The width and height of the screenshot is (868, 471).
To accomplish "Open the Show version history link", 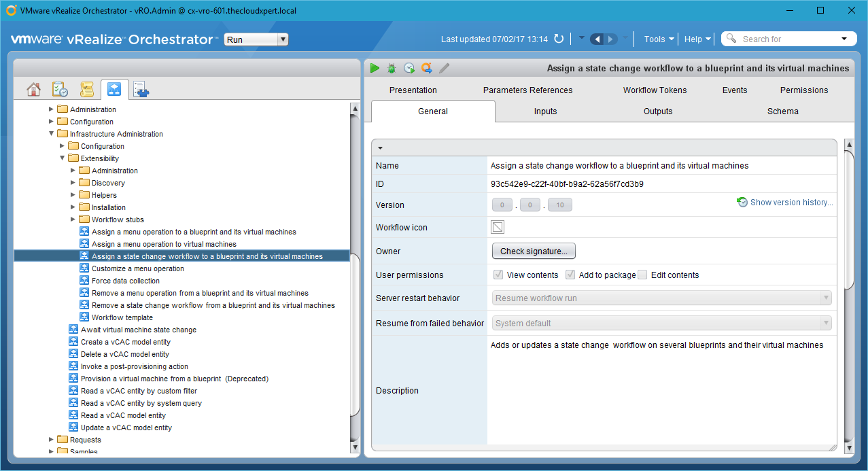I will click(x=791, y=203).
